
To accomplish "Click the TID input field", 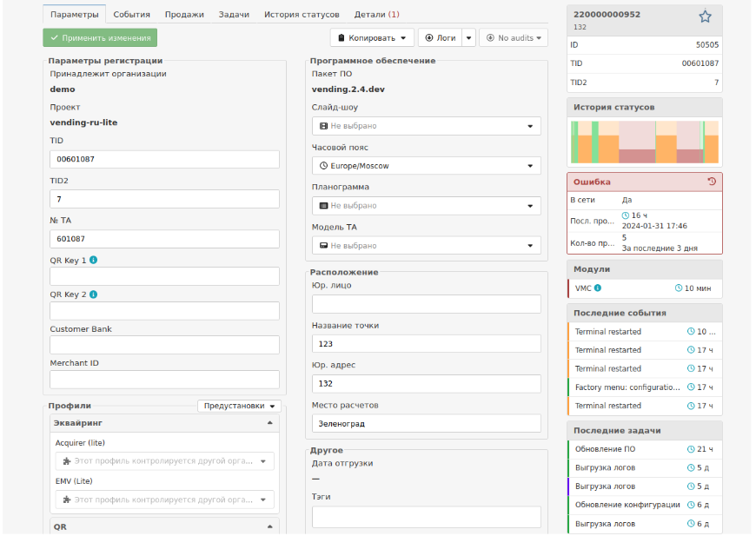I will click(164, 159).
